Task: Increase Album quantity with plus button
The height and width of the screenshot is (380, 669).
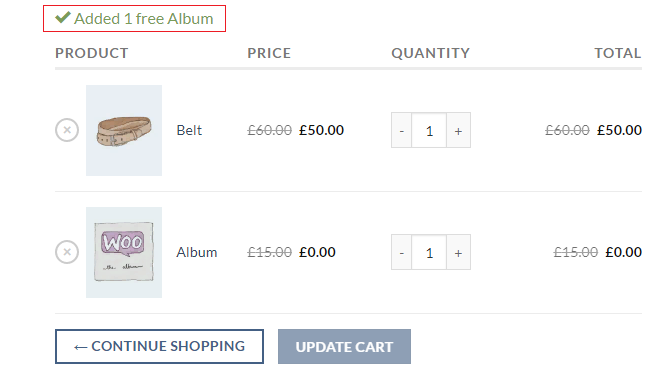Action: click(458, 252)
